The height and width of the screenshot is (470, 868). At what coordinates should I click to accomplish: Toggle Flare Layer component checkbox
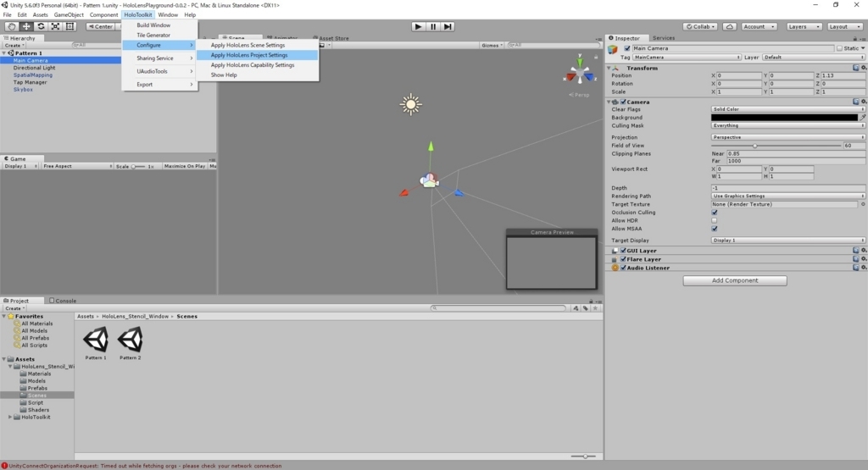coord(623,259)
